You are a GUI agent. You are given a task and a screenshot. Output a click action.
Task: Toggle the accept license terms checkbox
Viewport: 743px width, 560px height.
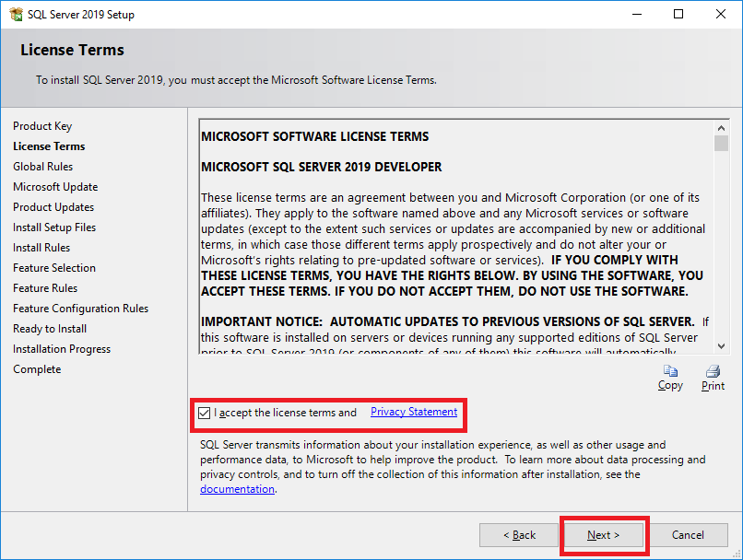click(205, 413)
